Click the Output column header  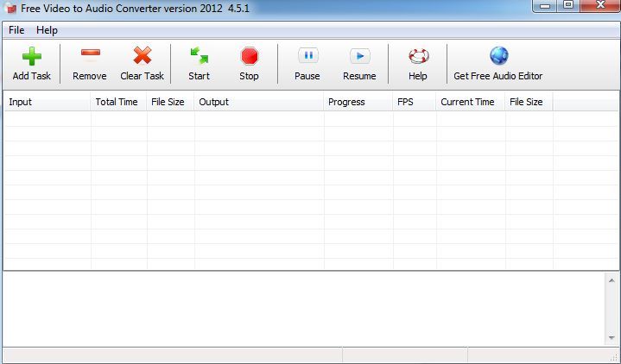point(258,102)
